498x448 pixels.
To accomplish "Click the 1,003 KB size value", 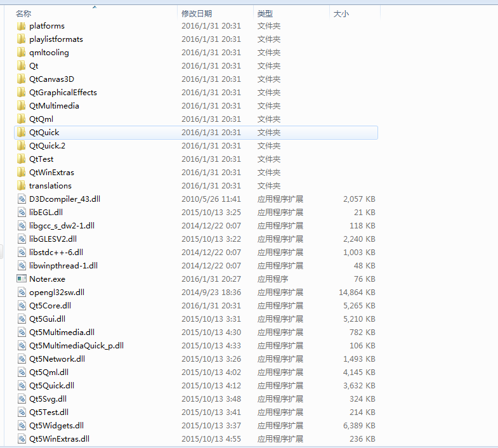I will [359, 253].
